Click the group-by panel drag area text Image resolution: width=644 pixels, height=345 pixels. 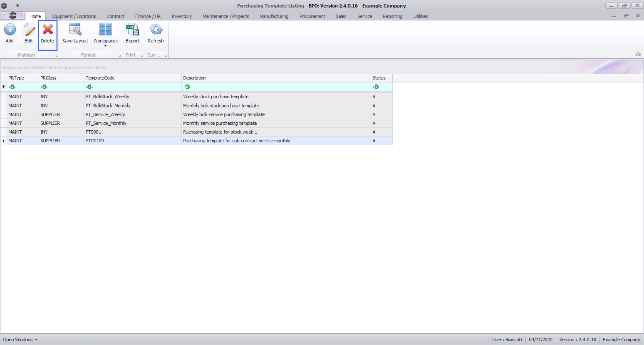[x=54, y=67]
